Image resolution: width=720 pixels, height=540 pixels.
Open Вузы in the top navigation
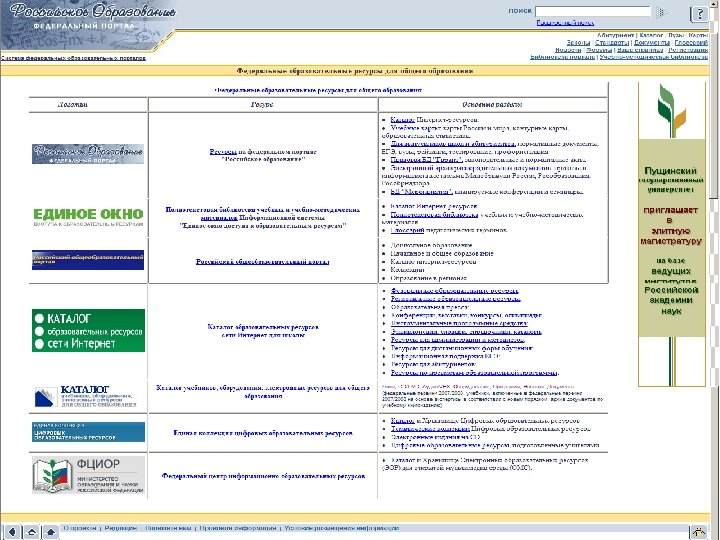(x=676, y=35)
